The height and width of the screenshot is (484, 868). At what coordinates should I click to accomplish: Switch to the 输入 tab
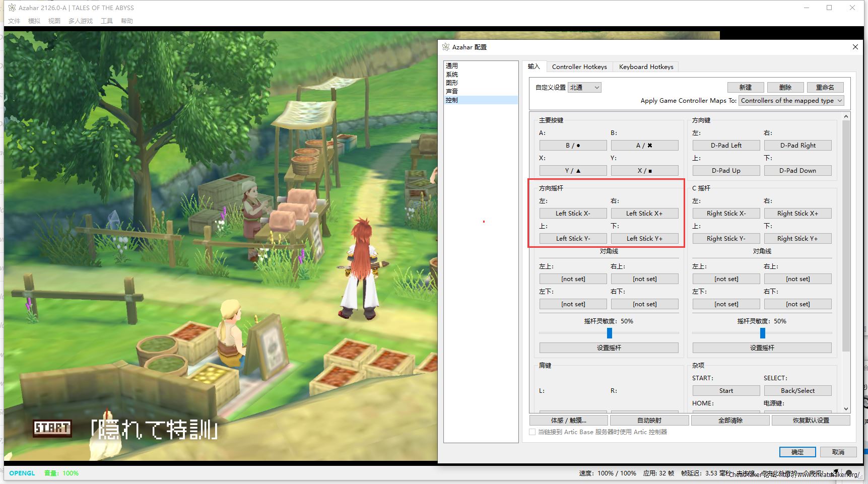click(x=534, y=66)
